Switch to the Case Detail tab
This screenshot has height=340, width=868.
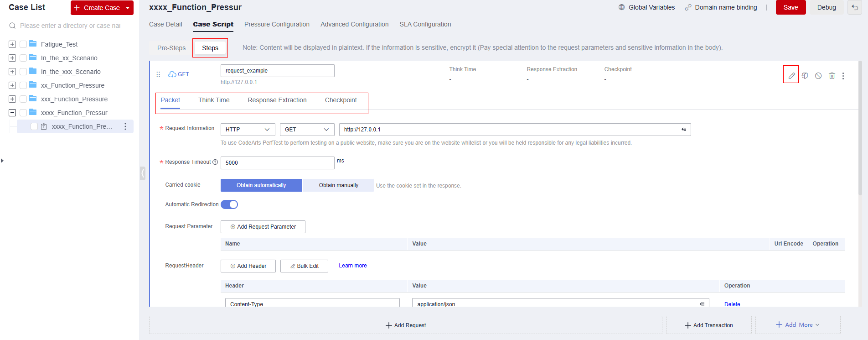tap(165, 24)
